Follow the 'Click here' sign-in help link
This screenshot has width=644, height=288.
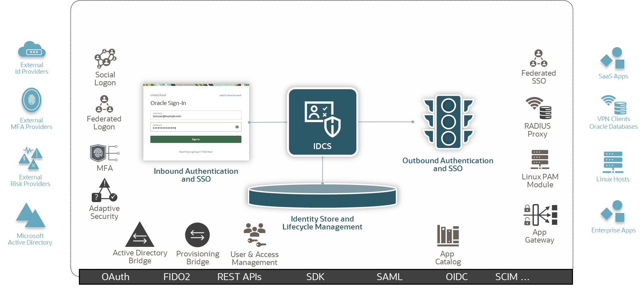coord(207,152)
